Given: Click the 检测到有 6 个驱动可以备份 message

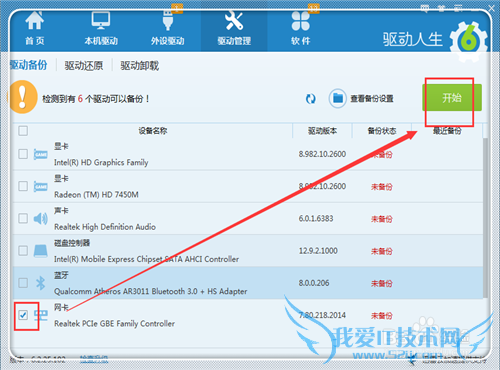Looking at the screenshot, I should (x=96, y=99).
